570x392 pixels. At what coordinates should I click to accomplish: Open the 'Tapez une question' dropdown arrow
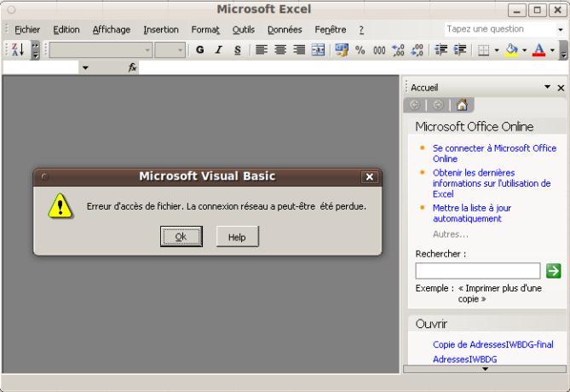[x=560, y=30]
